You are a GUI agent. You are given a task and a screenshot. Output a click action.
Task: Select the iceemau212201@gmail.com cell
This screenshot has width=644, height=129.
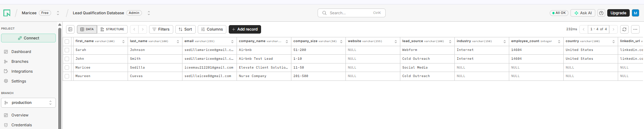pyautogui.click(x=209, y=68)
